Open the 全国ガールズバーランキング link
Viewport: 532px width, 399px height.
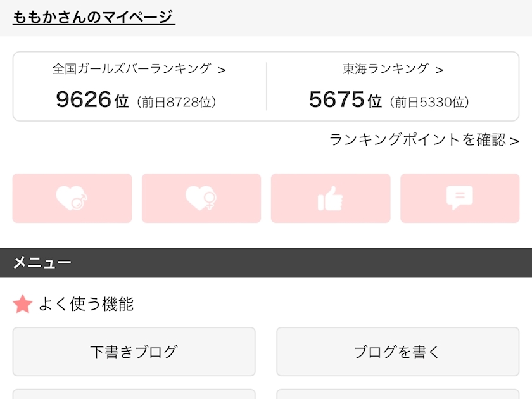coord(132,69)
